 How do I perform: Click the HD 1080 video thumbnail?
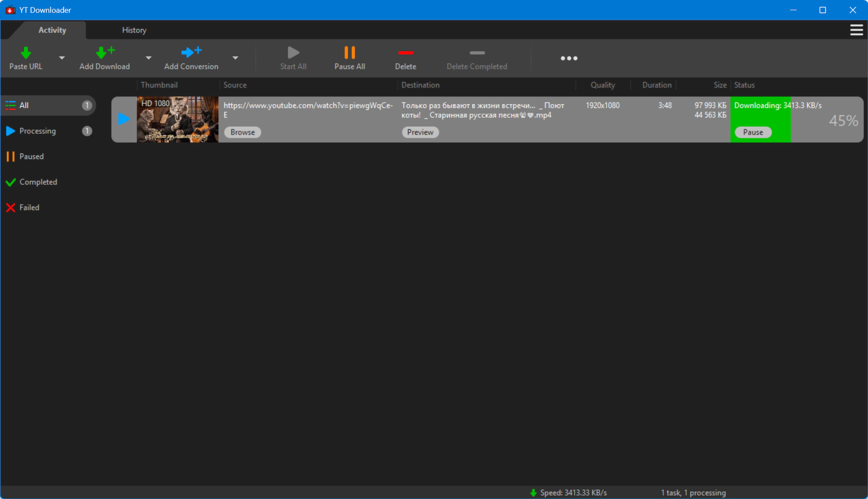tap(178, 120)
